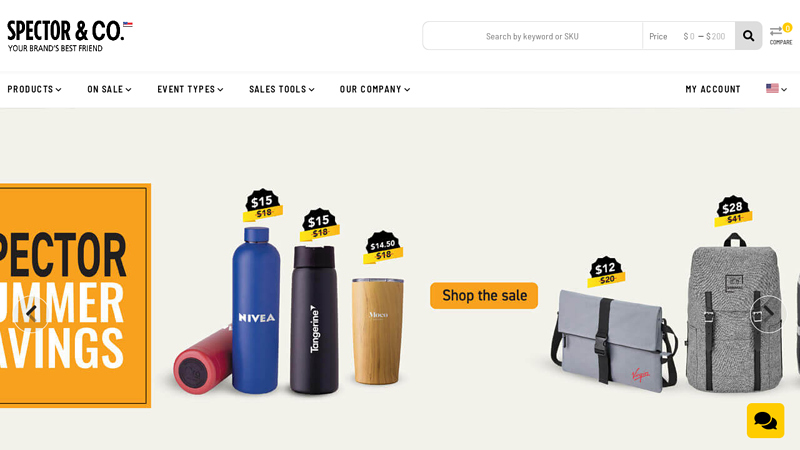Click the My Account link

tap(713, 89)
